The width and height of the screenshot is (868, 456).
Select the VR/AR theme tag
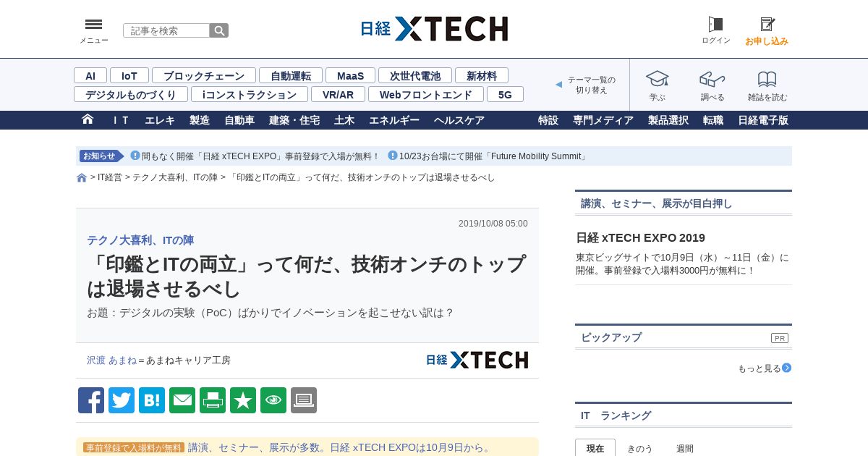[339, 94]
